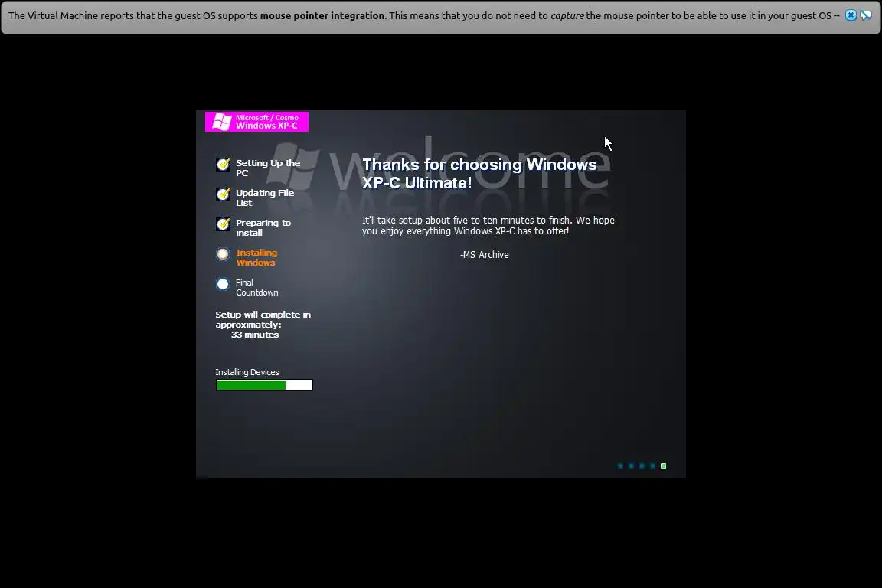Screen dimensions: 882x588
Task: Click the checkmark beside Preparing to install
Action: [223, 224]
